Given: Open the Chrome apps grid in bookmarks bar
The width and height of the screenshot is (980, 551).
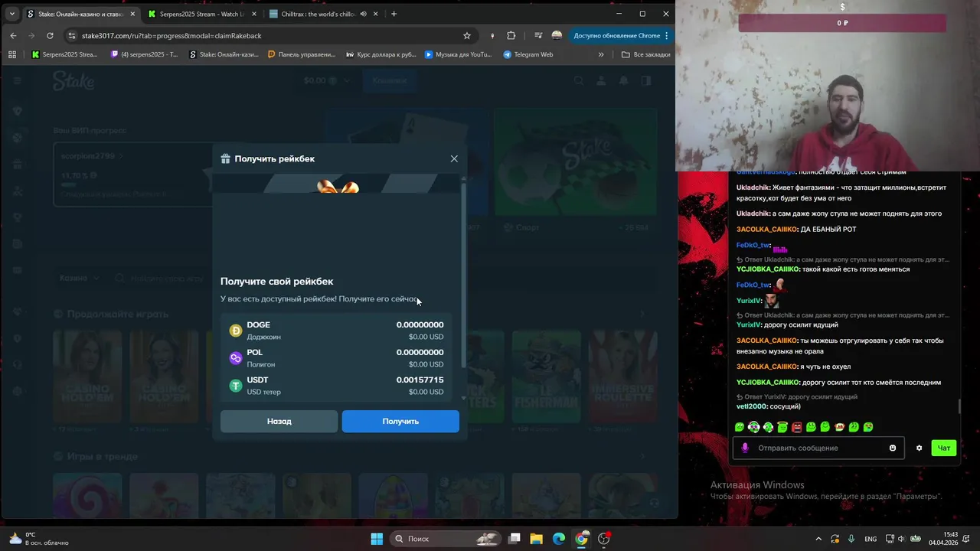Looking at the screenshot, I should [x=11, y=54].
